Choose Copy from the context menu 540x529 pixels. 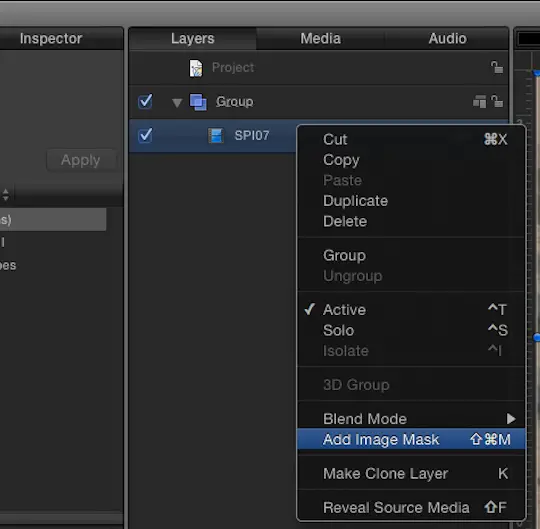(x=411, y=160)
